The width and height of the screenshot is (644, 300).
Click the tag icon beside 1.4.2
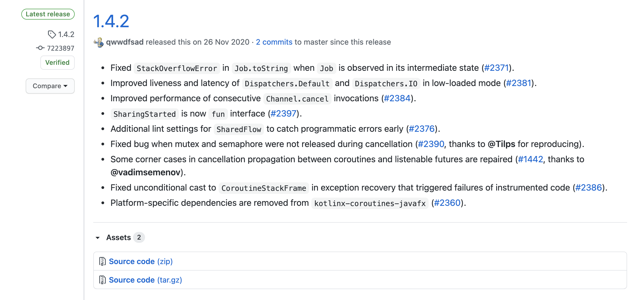(52, 34)
